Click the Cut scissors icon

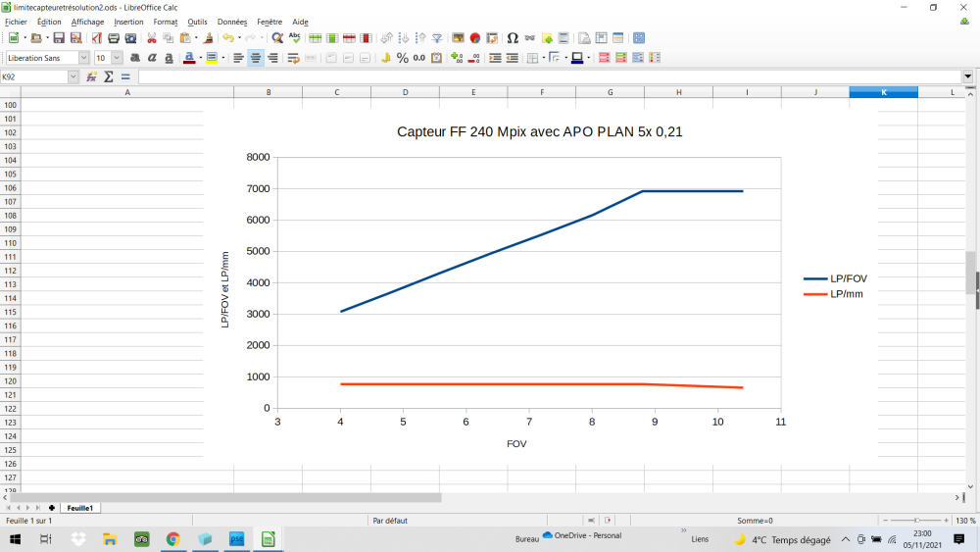152,38
